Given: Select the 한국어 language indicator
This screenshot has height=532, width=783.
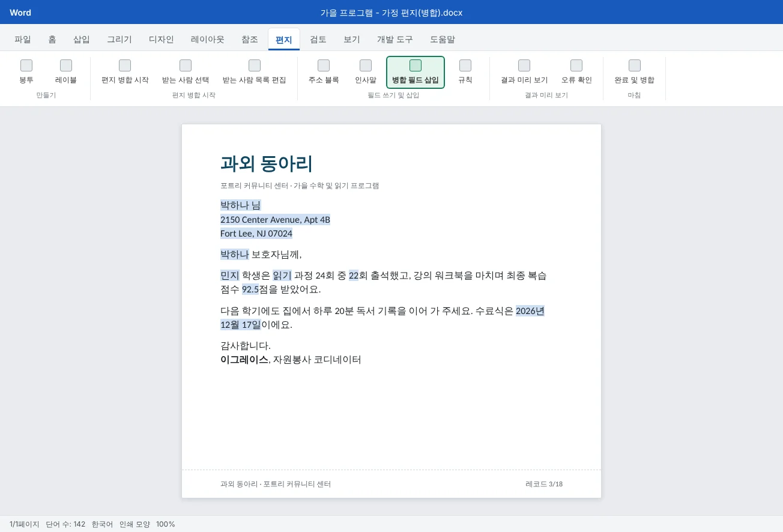Looking at the screenshot, I should 103,524.
